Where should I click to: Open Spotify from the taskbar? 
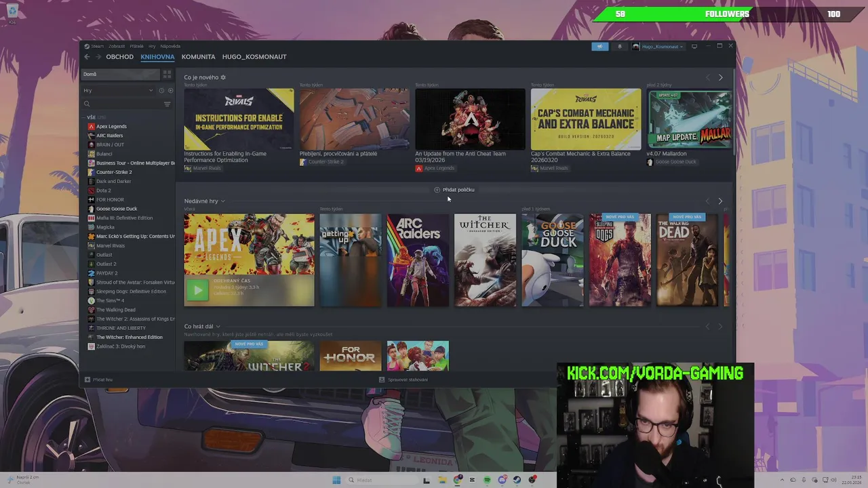click(487, 480)
